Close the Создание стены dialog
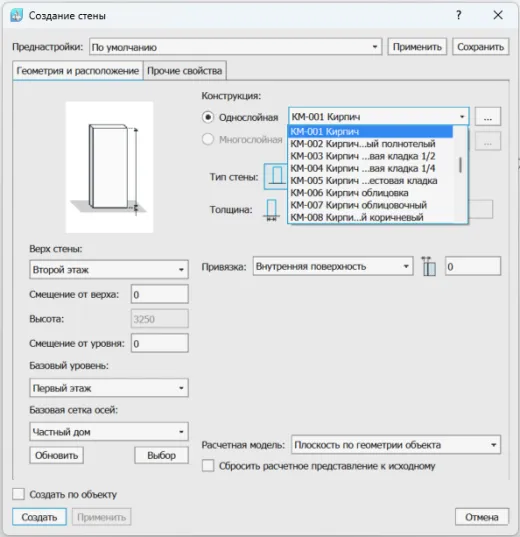This screenshot has height=537, width=520. pyautogui.click(x=498, y=15)
